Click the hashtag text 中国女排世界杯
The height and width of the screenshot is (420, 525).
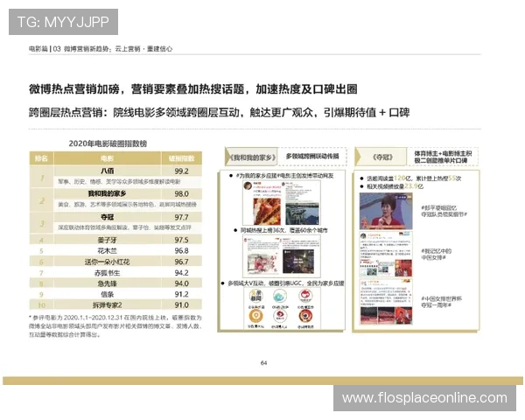point(441,302)
